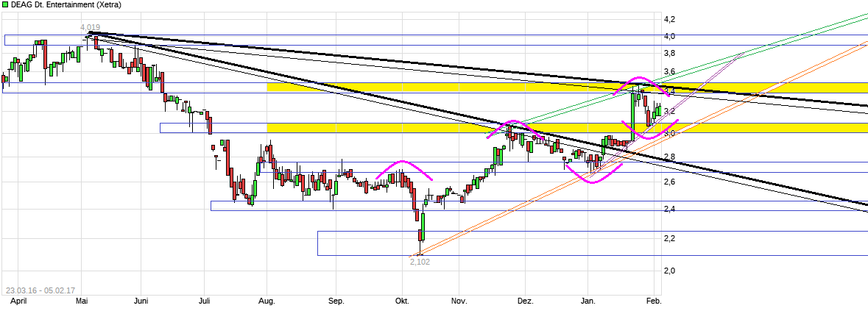Image resolution: width=868 pixels, height=311 pixels.
Task: Select the DEAG Dt. Entertainment (Xetra) title
Action: coord(66,5)
